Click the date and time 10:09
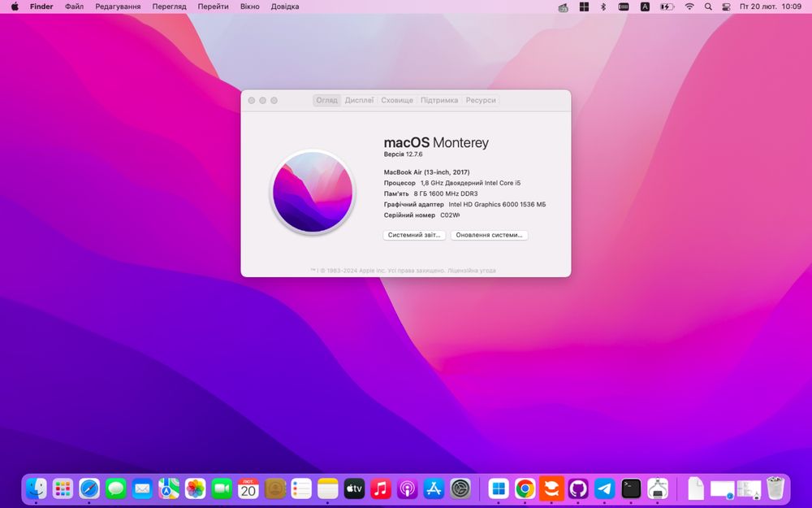Viewport: 812px width, 508px height. 771,7
